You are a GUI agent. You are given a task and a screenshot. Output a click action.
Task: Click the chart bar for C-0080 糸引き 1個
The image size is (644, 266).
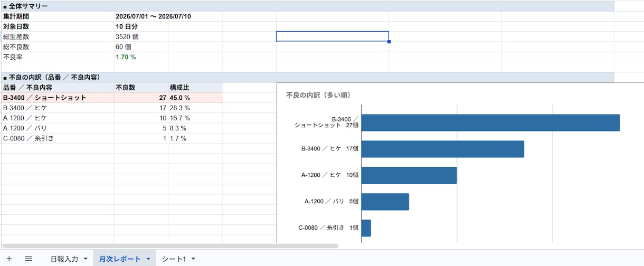click(366, 228)
